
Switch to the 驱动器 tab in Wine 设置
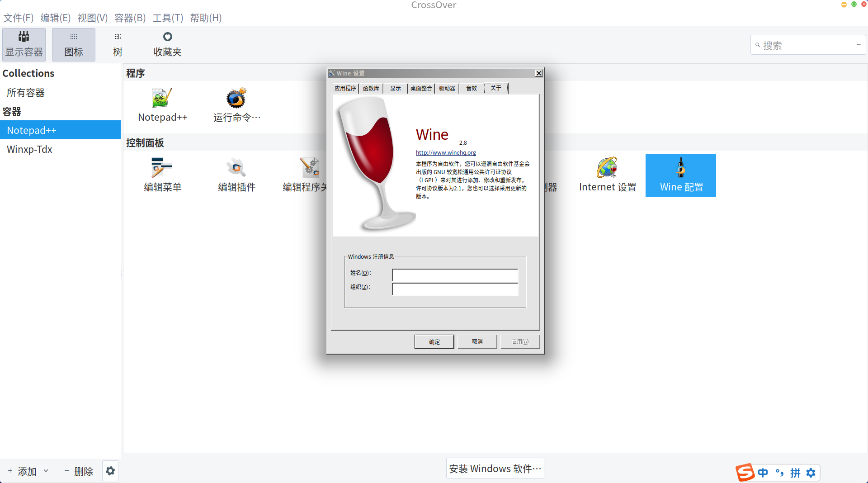(x=447, y=88)
